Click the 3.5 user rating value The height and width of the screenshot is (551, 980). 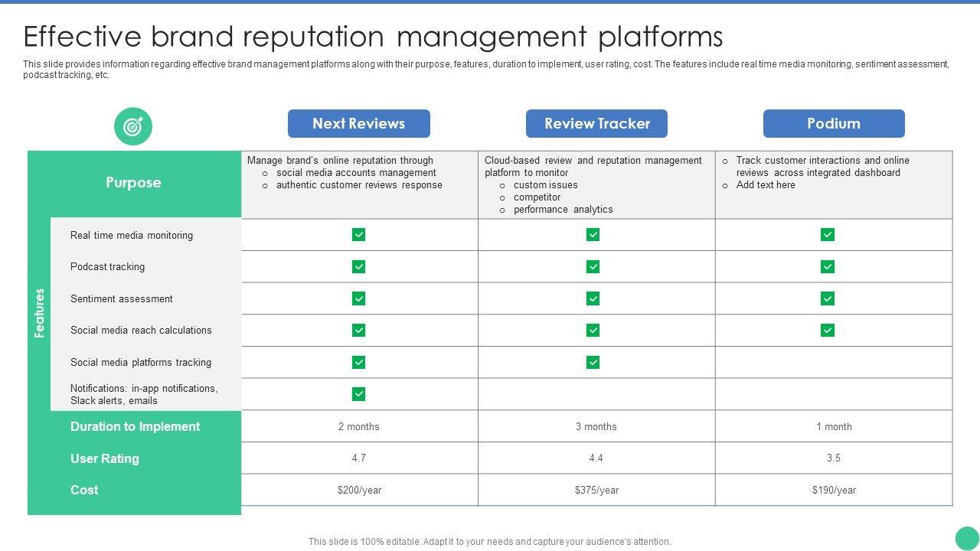coord(834,458)
